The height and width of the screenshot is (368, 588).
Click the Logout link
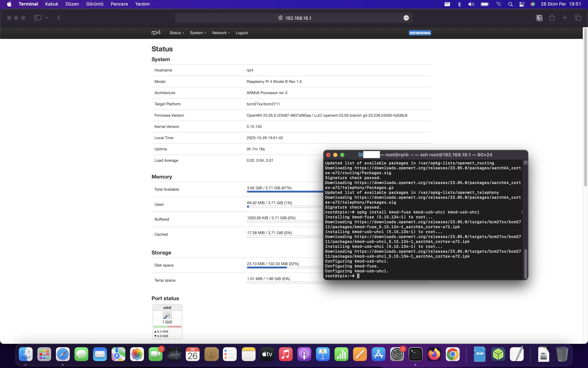[x=242, y=33]
